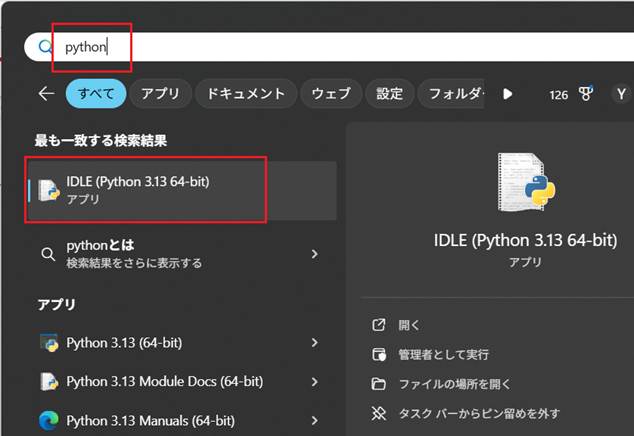Open the rewards trophy icon
The width and height of the screenshot is (634, 436).
pos(585,93)
